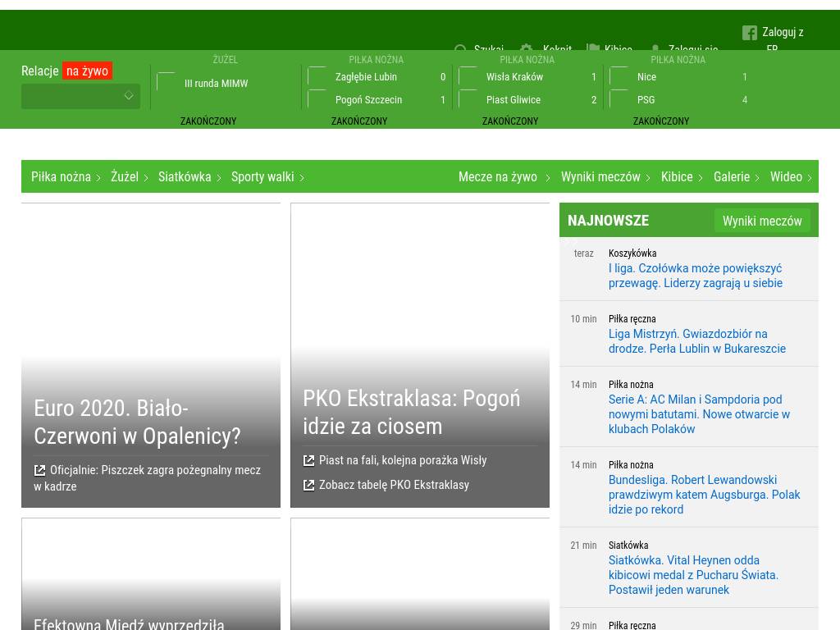This screenshot has width=840, height=630.
Task: Click the Kokpit gear icon
Action: pos(527,50)
